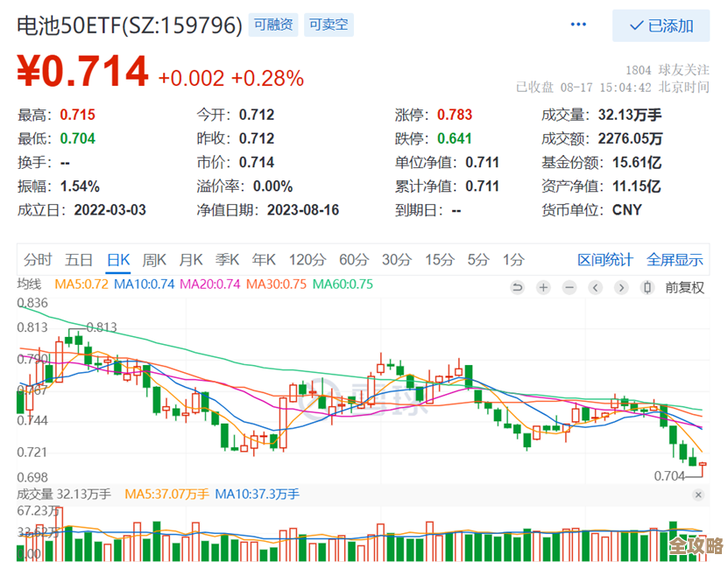728x562 pixels.
Task: Open the 前复权 adjustment dropdown
Action: point(686,286)
